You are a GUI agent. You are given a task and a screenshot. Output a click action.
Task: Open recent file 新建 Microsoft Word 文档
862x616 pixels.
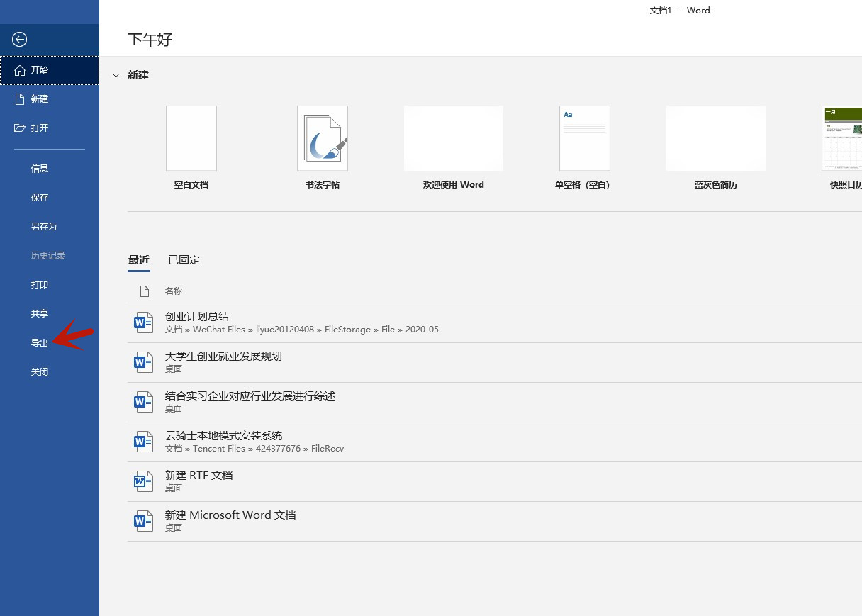[x=495, y=522]
